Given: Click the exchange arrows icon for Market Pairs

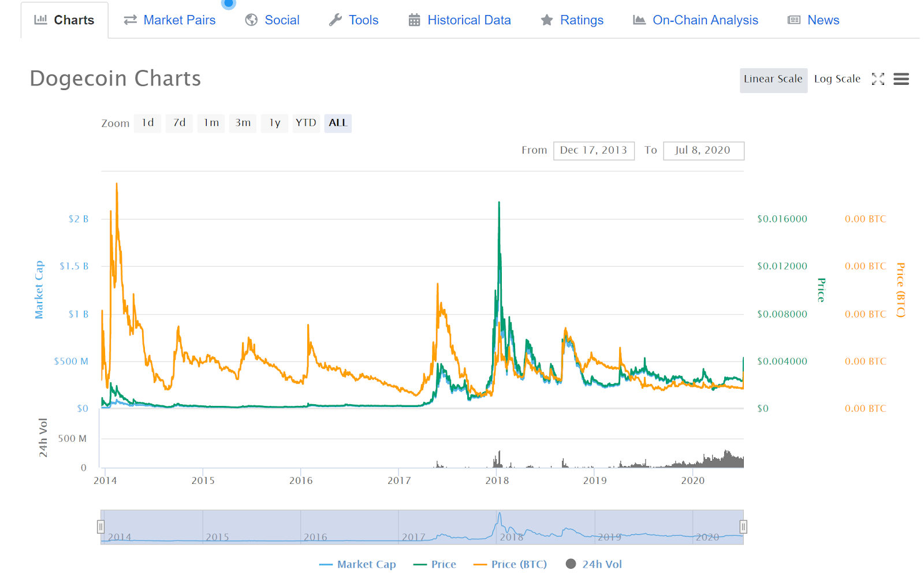Looking at the screenshot, I should click(131, 20).
